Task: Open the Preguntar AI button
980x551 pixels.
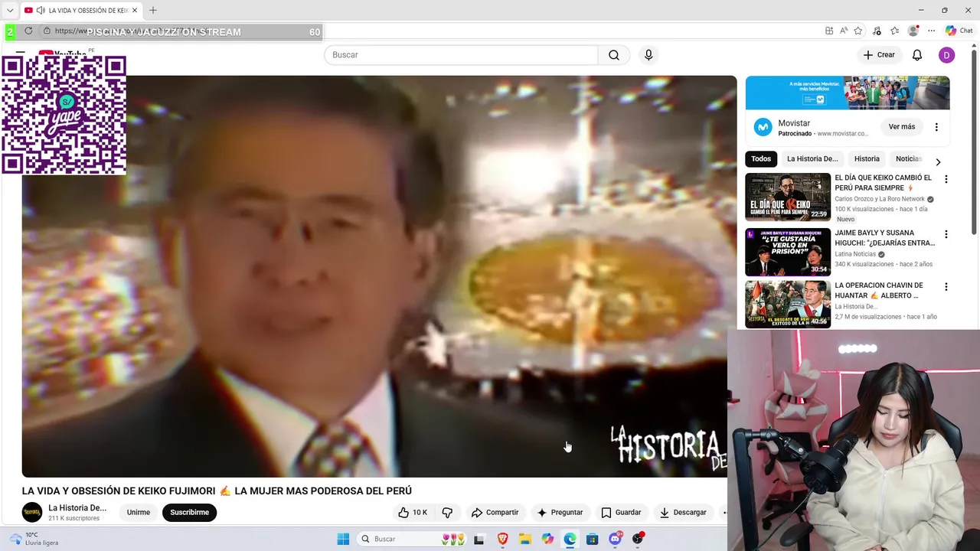Action: 560,513
